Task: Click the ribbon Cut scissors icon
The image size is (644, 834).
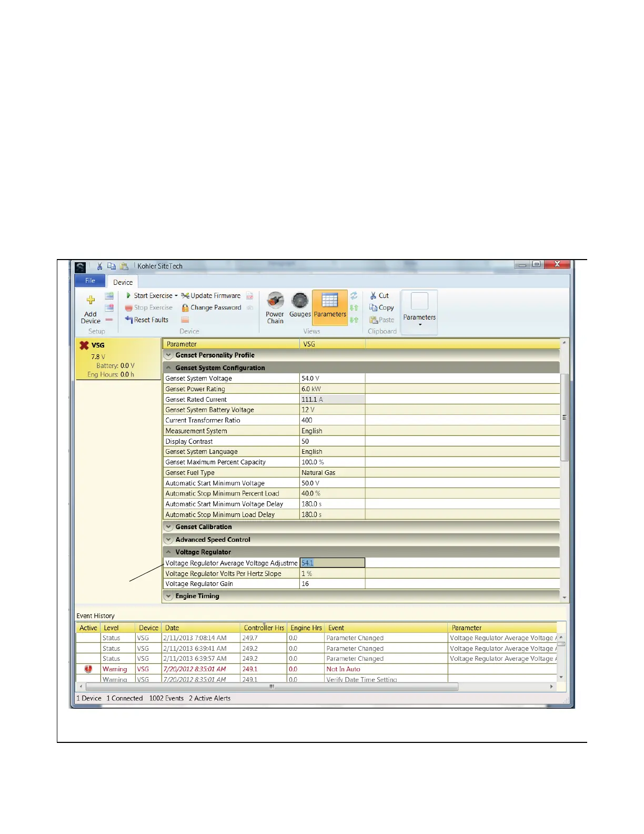Action: coord(373,296)
